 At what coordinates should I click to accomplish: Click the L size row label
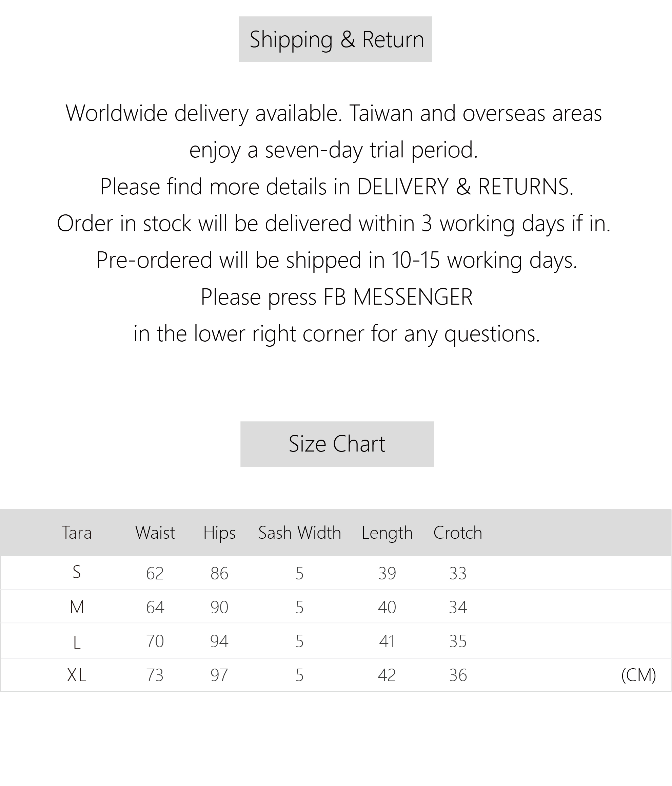[77, 643]
